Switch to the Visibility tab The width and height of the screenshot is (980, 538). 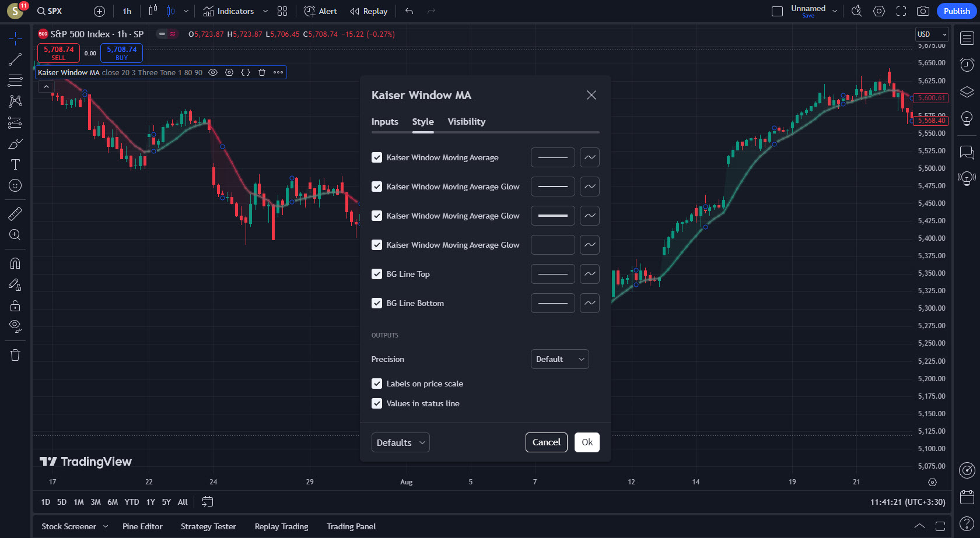466,121
